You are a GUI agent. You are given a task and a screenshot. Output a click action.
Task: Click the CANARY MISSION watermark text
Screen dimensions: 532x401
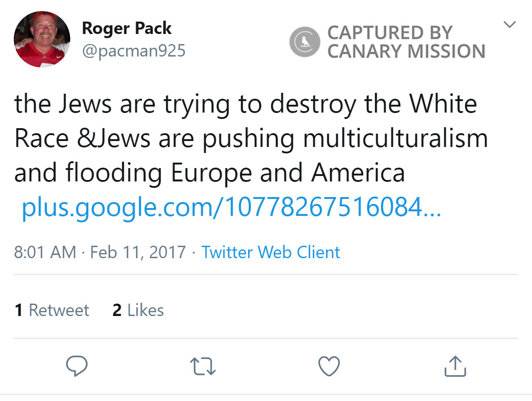point(406,51)
